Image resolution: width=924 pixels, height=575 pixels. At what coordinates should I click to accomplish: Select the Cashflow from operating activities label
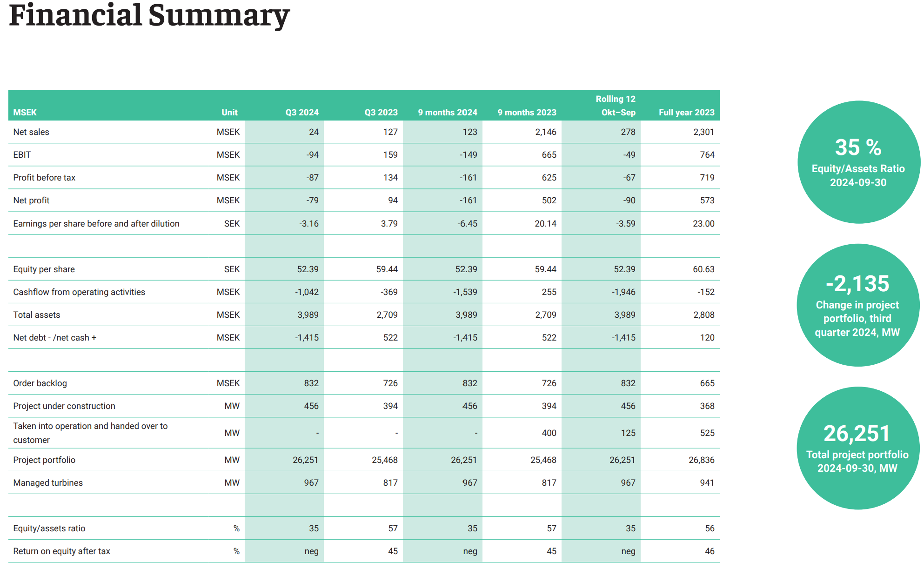click(x=79, y=292)
